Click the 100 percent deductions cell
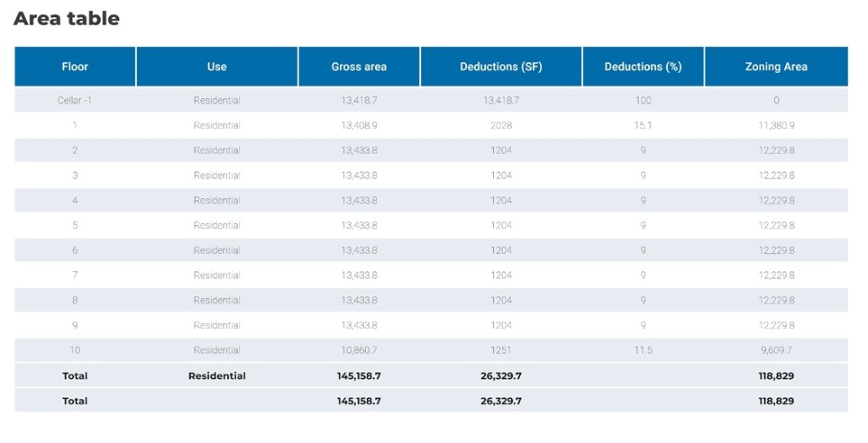Viewport: 868px width, 443px height. [643, 101]
